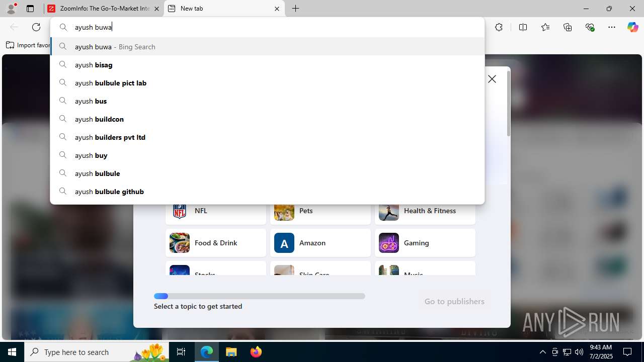Select 'ayush bisag' suggestion
644x362 pixels.
[267, 65]
